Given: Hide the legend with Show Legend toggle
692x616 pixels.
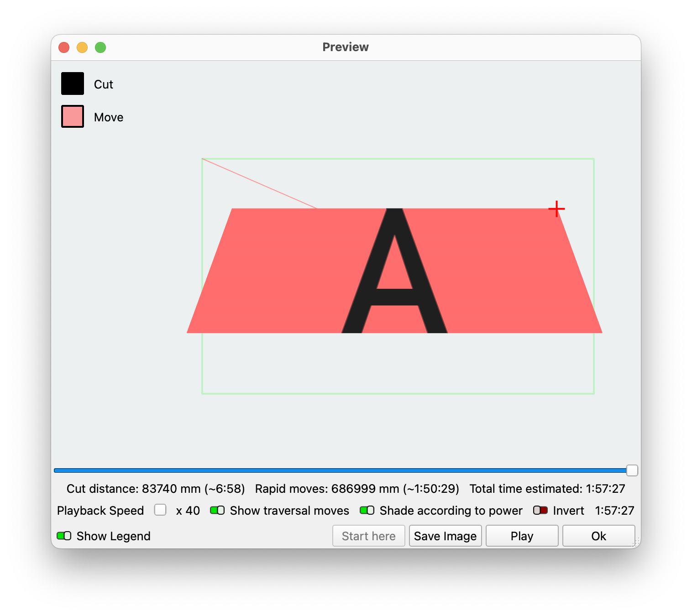Looking at the screenshot, I should tap(64, 536).
